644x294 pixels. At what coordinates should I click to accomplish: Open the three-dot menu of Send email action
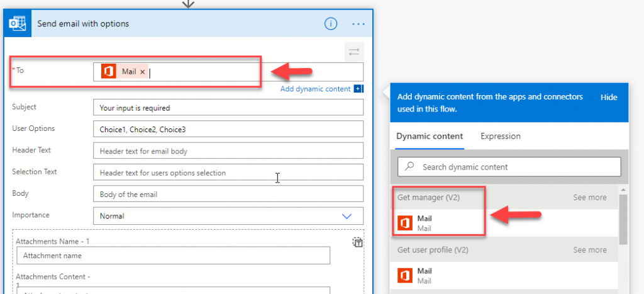tap(358, 25)
